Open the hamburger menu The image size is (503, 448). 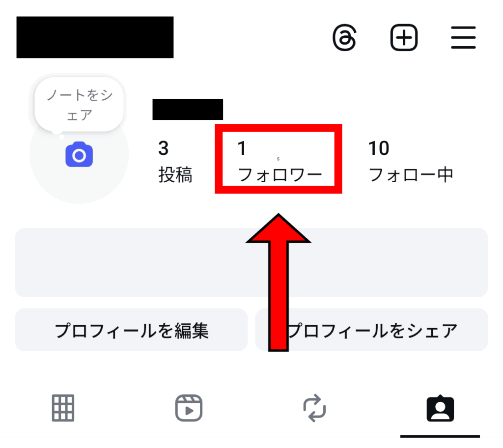pyautogui.click(x=463, y=37)
